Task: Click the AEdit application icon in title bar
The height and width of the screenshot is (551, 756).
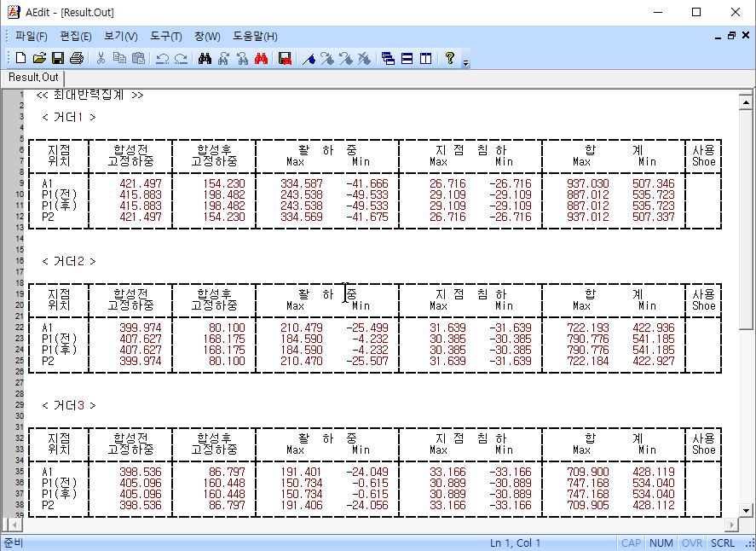Action: [x=14, y=12]
